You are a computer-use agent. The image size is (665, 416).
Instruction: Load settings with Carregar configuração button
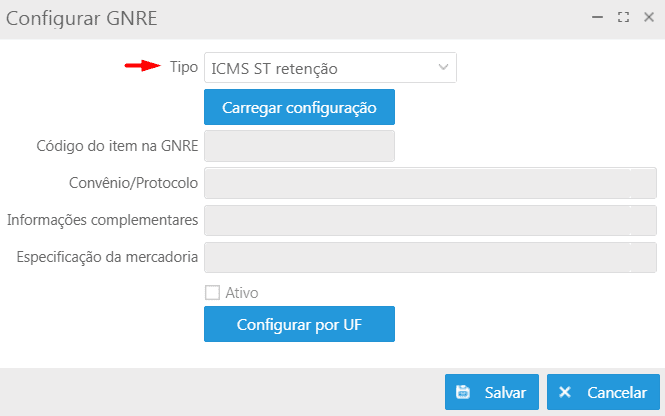[x=299, y=107]
